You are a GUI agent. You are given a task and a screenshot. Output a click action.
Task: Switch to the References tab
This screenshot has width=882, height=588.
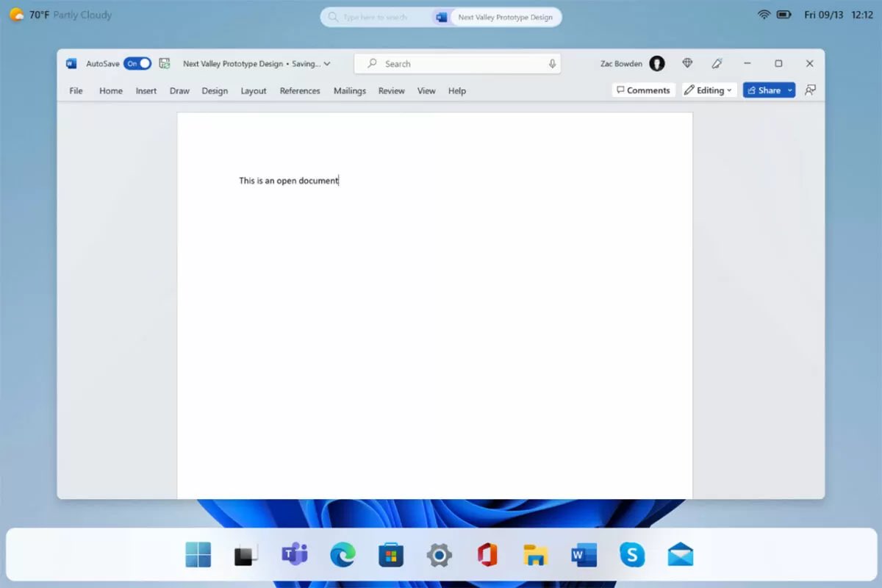point(300,91)
